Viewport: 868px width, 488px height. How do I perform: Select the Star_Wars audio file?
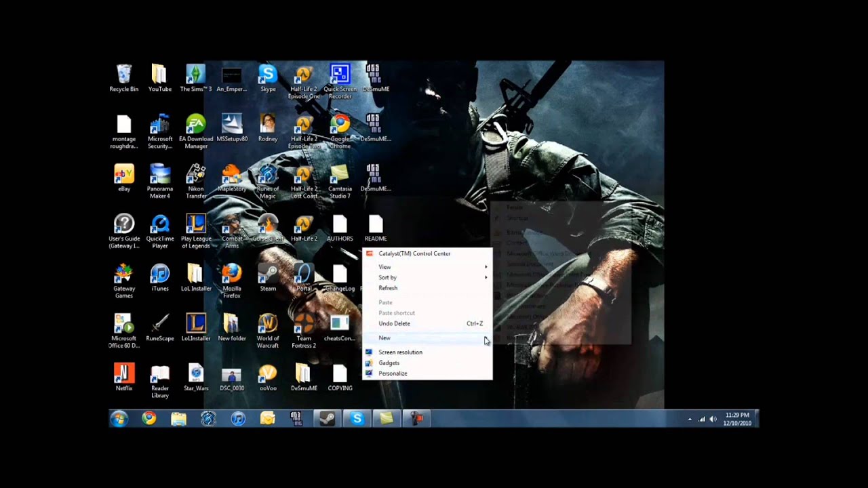pos(195,378)
